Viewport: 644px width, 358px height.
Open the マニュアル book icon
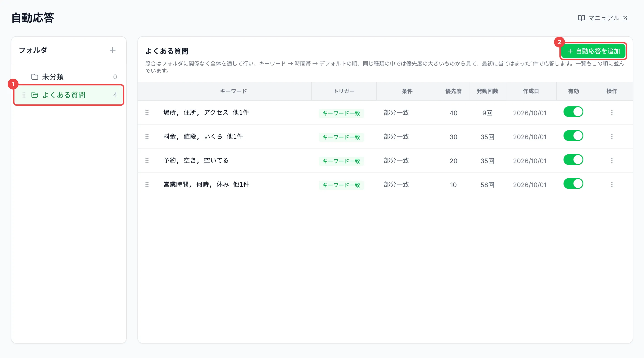coord(581,18)
